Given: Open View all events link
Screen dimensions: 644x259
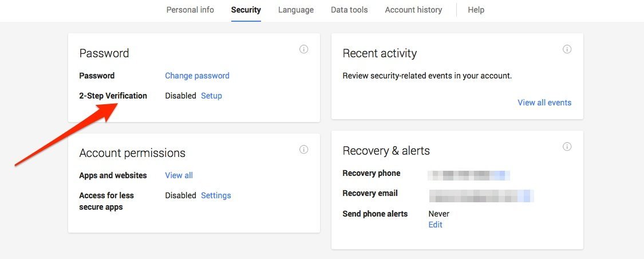Looking at the screenshot, I should (544, 103).
